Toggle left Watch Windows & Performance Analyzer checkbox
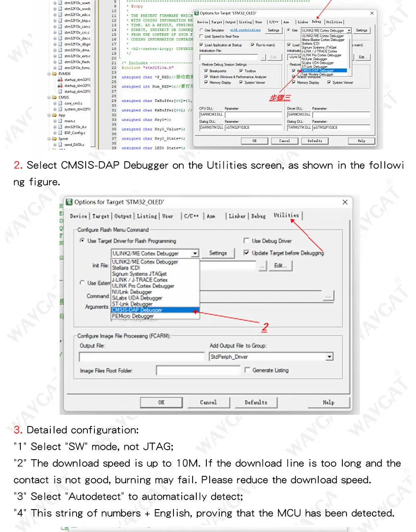Screen dimensions: 416x532 click(206, 77)
